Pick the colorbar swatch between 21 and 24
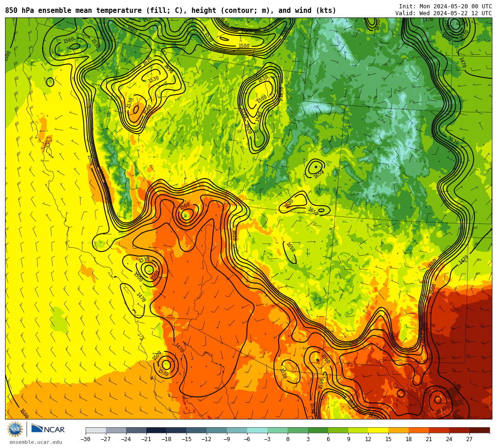The height and width of the screenshot is (448, 497). click(x=439, y=430)
